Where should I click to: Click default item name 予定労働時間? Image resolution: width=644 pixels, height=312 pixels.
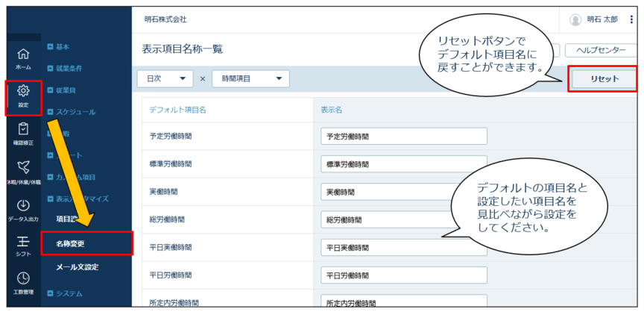point(171,136)
